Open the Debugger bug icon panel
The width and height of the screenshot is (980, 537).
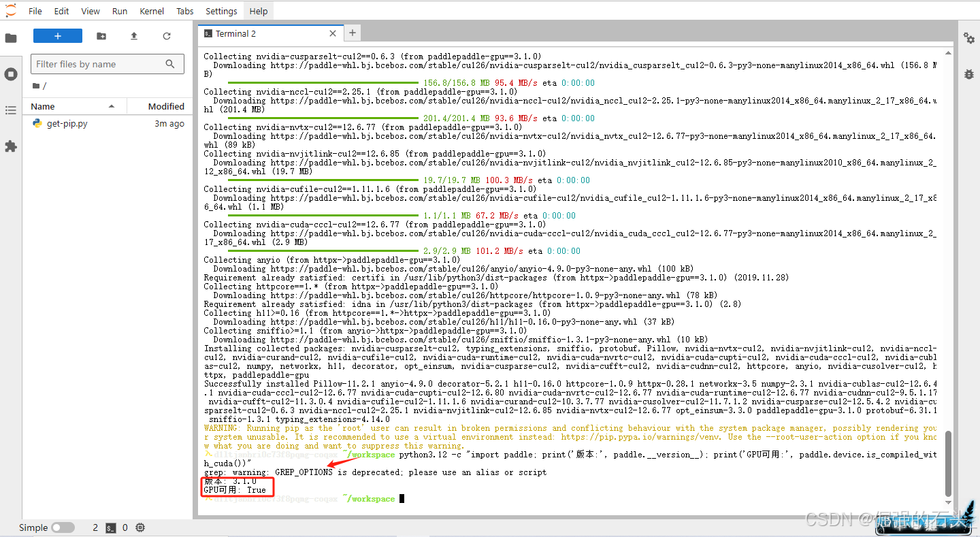968,74
